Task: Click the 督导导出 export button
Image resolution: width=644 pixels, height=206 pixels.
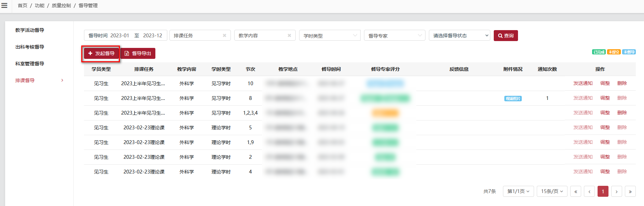Action: 138,53
